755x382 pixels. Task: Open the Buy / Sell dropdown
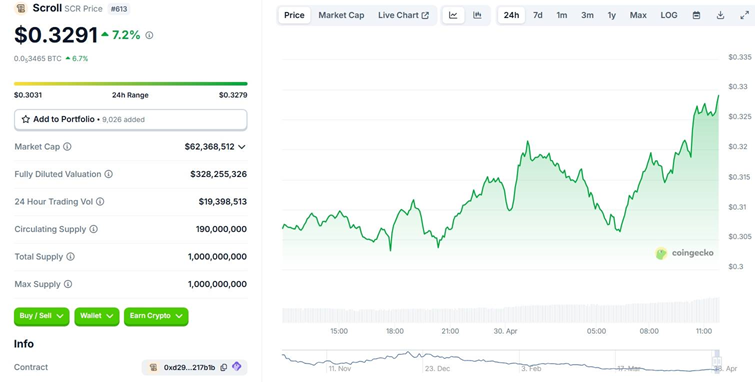point(41,316)
